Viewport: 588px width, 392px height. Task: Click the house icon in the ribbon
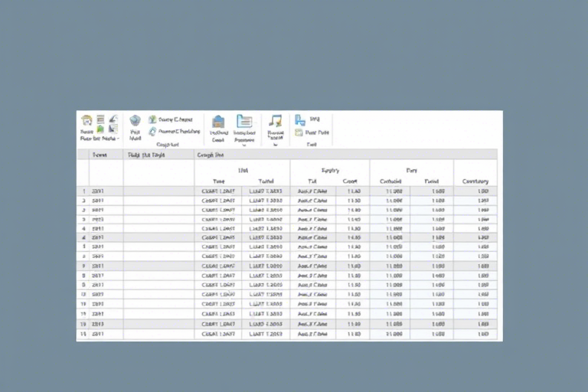click(x=87, y=120)
